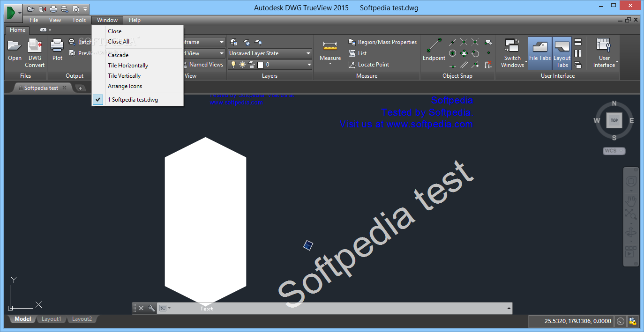This screenshot has width=644, height=332.
Task: Click the List button in Measure panel
Action: (357, 53)
